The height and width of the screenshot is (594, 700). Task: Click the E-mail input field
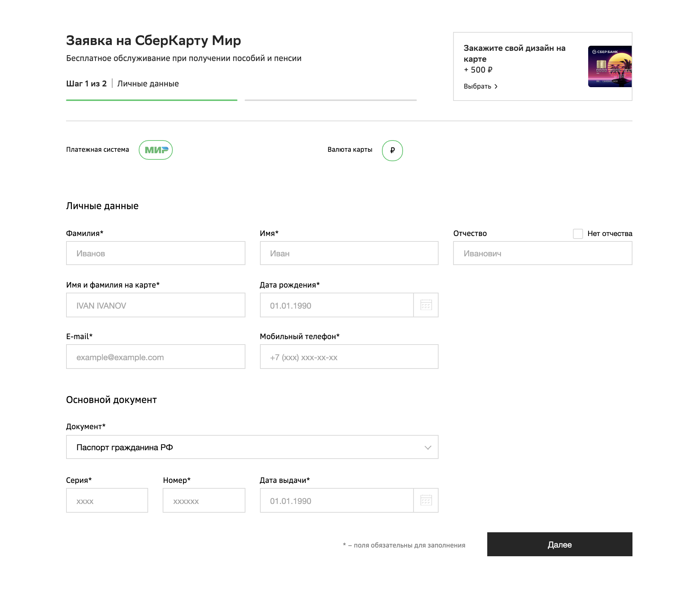(x=156, y=357)
